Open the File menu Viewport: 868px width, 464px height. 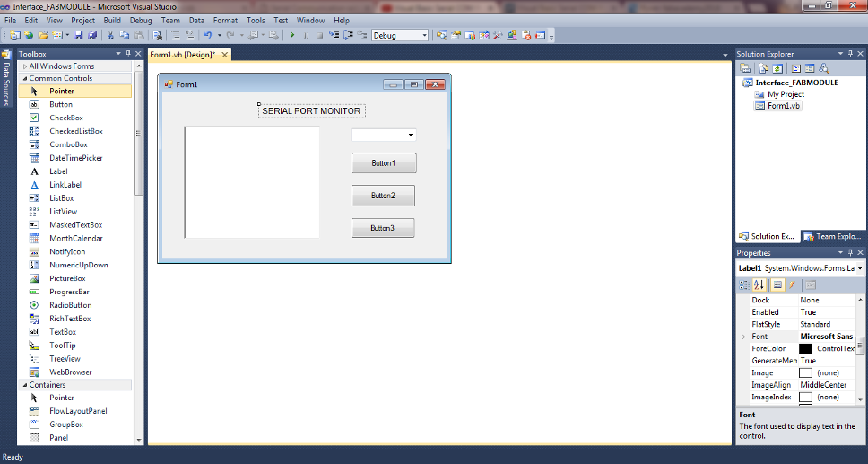10,20
